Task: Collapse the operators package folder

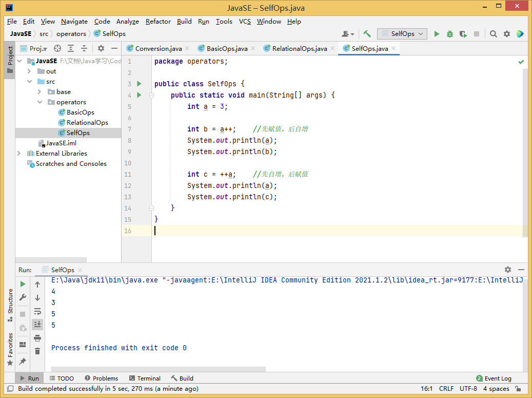Action: pos(40,102)
